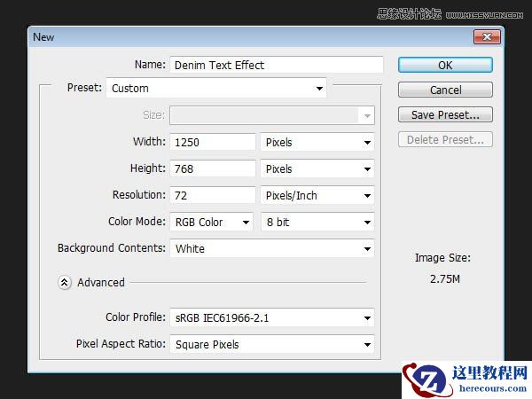Image resolution: width=532 pixels, height=399 pixels.
Task: Open the Color Profile dropdown
Action: tap(272, 317)
